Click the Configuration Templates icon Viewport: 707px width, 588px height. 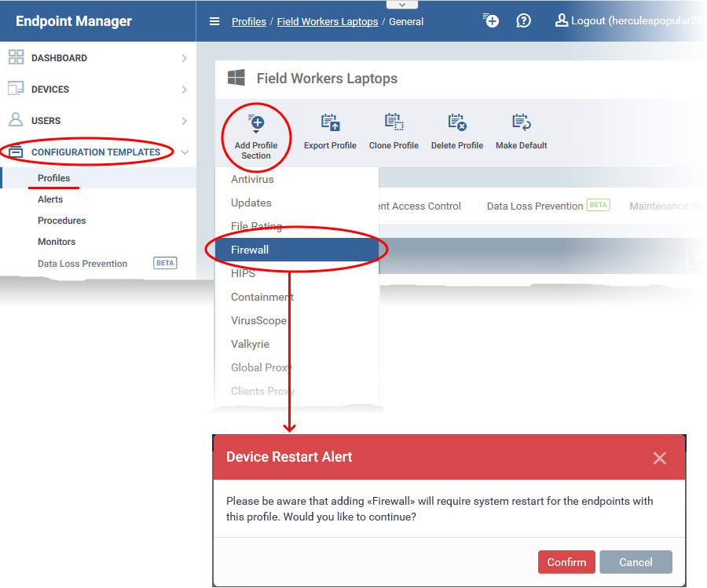tap(16, 152)
